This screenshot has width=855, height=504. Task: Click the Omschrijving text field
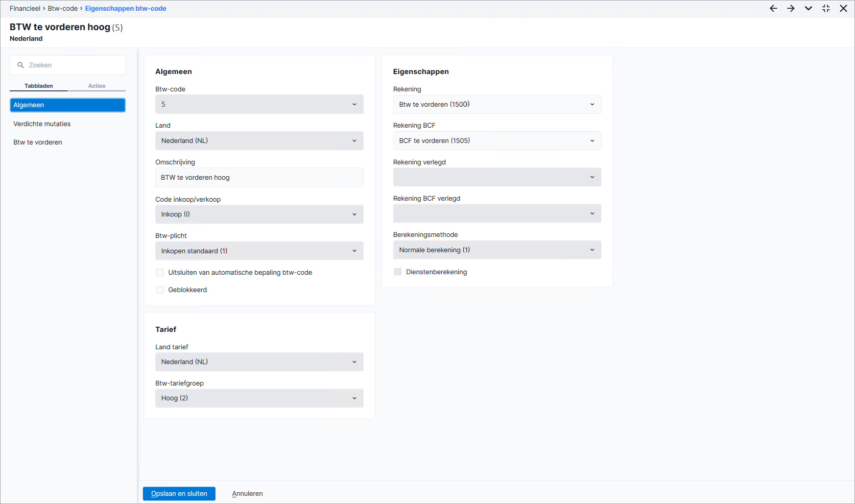click(259, 178)
